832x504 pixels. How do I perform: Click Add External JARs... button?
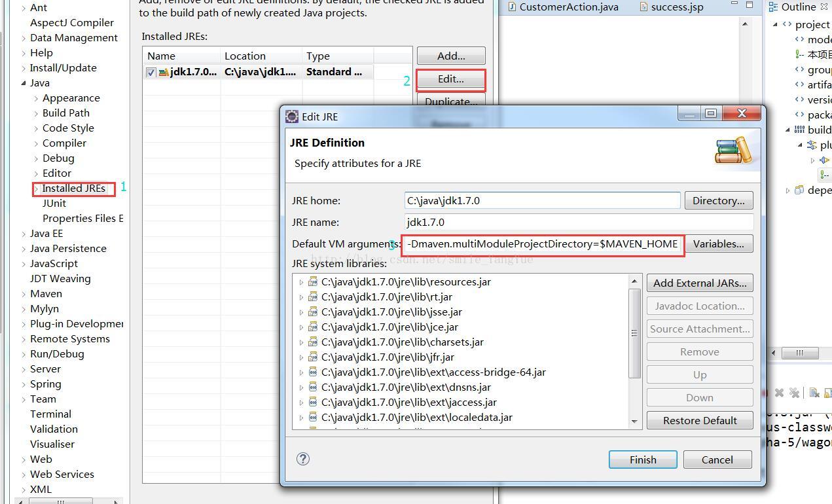700,283
